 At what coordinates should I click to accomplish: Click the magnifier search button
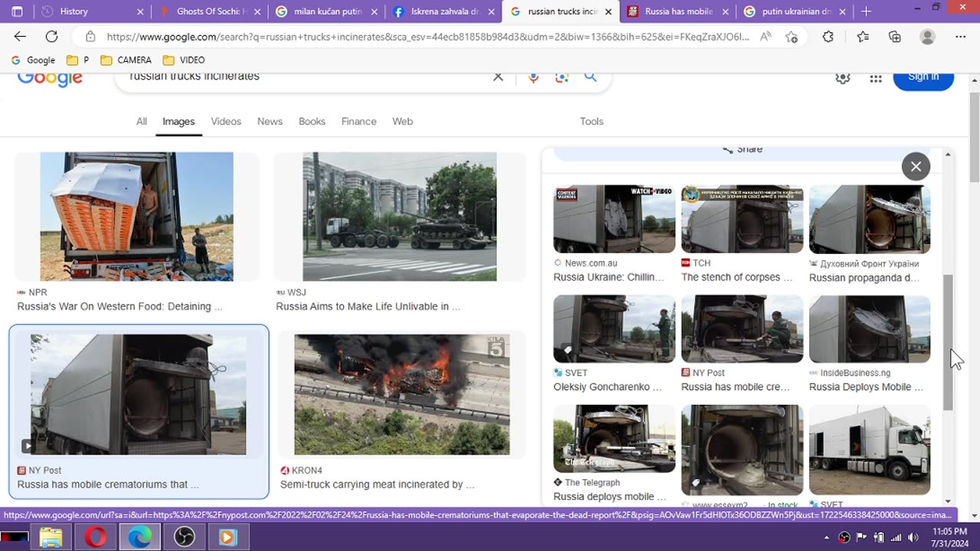pyautogui.click(x=590, y=77)
